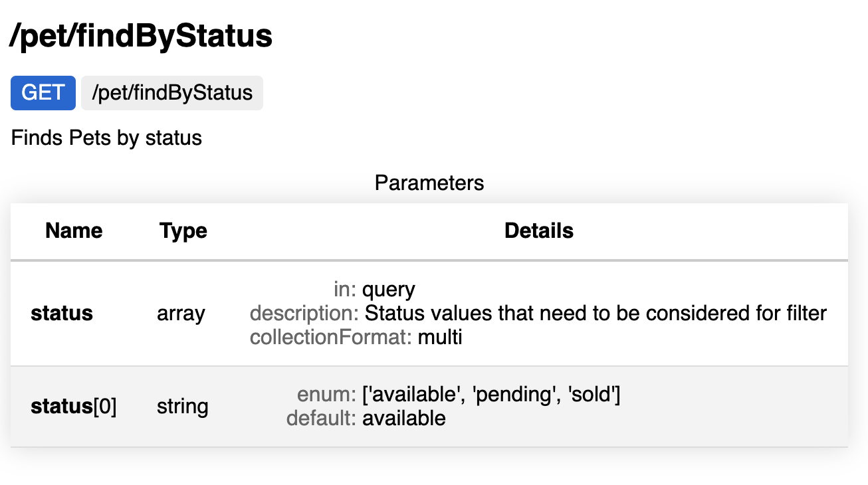
Task: Click the array type cell
Action: 181,313
